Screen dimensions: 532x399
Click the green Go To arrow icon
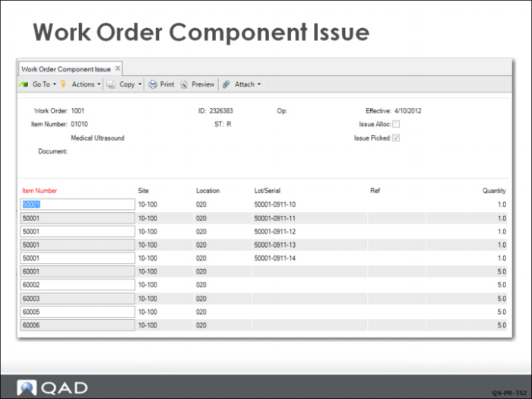[24, 84]
